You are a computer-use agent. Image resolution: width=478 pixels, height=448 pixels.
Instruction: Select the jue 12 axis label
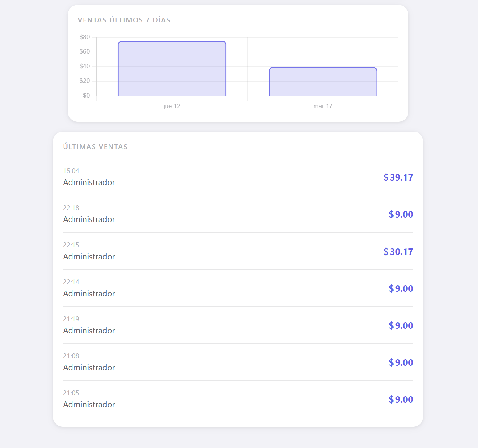(172, 106)
